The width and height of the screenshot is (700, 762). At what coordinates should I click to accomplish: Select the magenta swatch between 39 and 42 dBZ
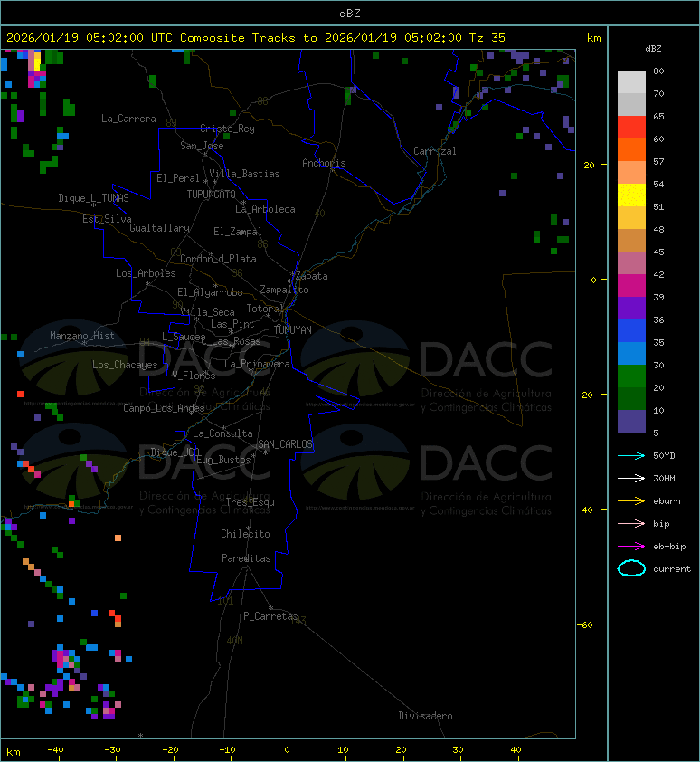point(631,286)
